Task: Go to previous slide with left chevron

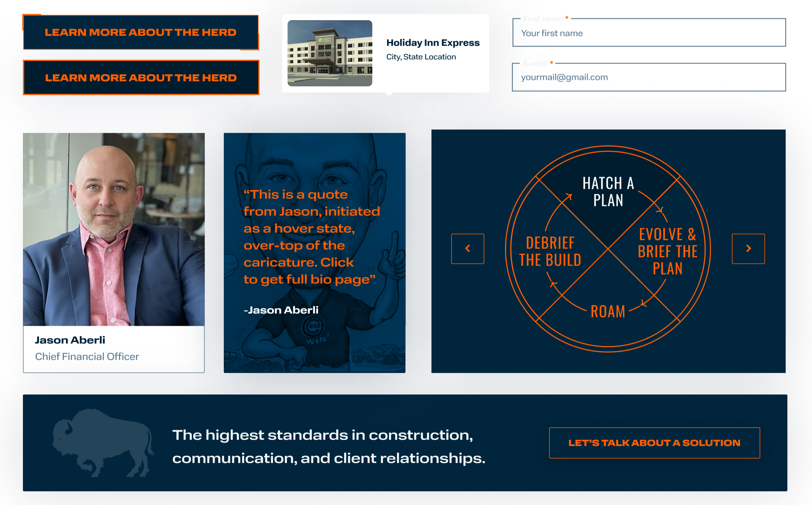Action: click(x=468, y=249)
